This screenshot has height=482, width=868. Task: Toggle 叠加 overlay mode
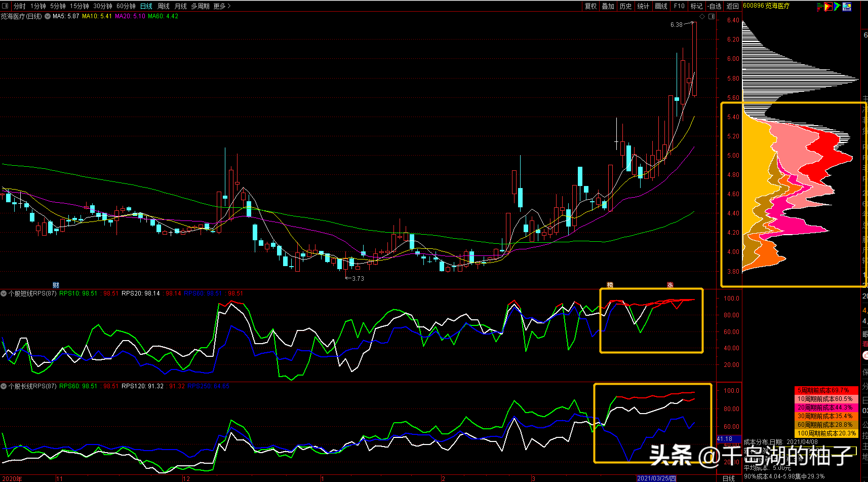tap(608, 6)
